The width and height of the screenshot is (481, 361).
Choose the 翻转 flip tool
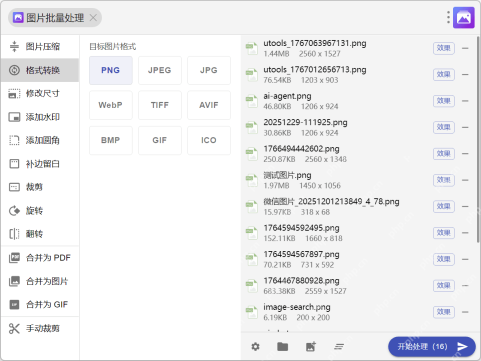coord(40,234)
